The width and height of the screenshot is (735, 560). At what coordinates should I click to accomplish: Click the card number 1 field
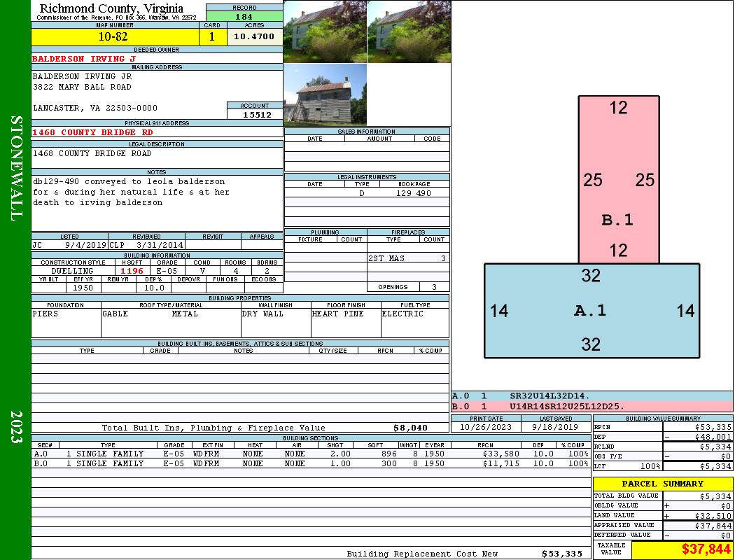click(x=212, y=37)
